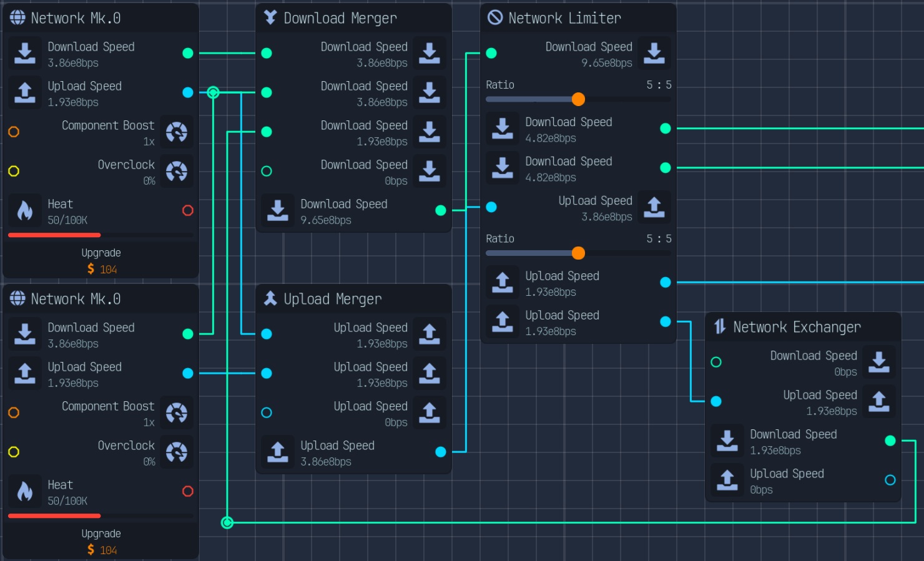The image size is (924, 561).
Task: Click the "9.65e8bps" value in the Network Limiter
Action: [607, 63]
